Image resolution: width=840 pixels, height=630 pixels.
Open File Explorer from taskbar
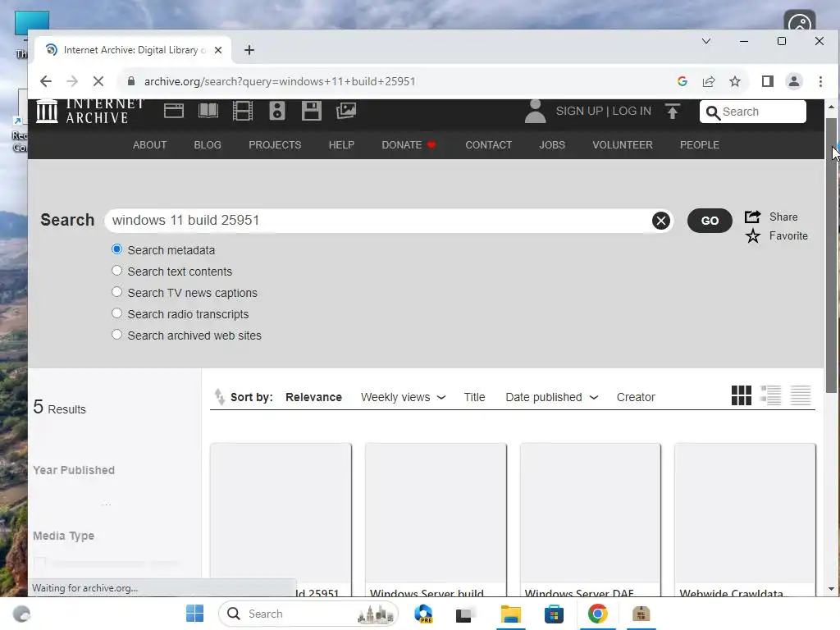[510, 614]
